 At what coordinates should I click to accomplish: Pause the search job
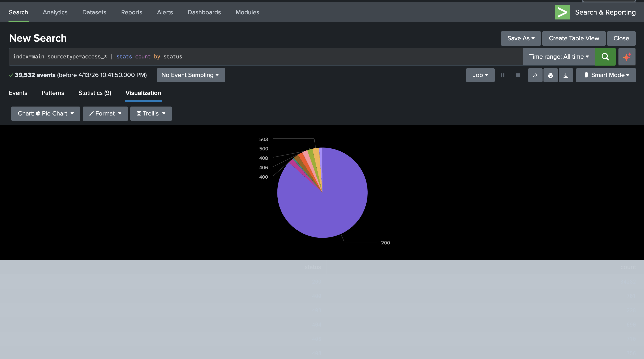pyautogui.click(x=502, y=75)
